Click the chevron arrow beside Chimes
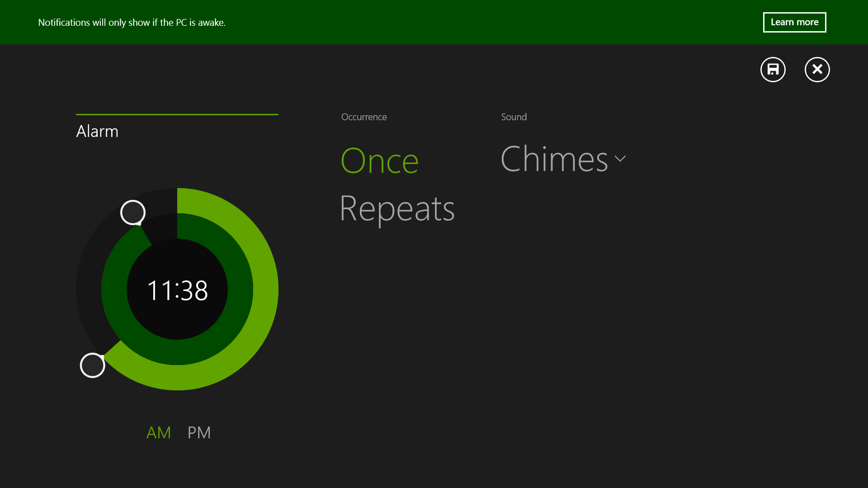This screenshot has height=488, width=868. 620,159
